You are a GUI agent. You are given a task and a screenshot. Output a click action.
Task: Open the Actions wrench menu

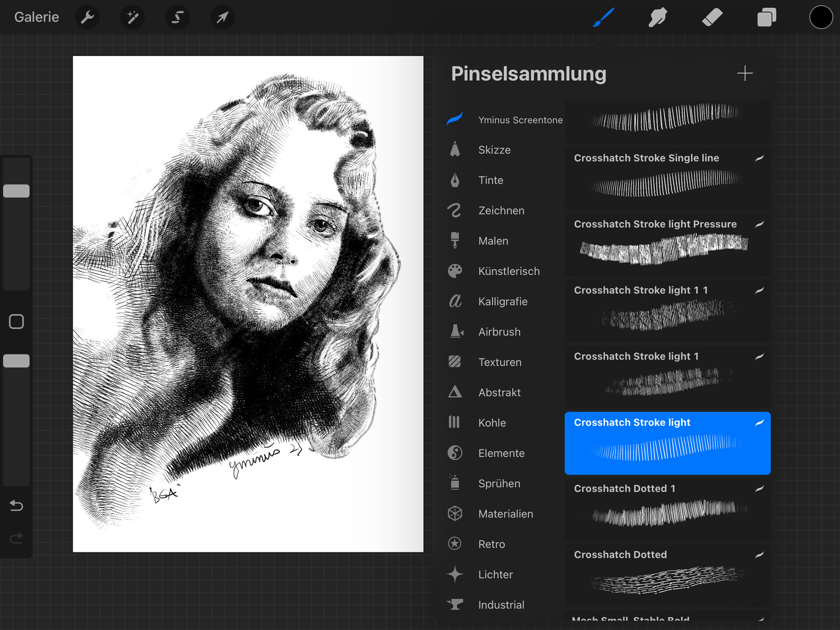pyautogui.click(x=87, y=17)
